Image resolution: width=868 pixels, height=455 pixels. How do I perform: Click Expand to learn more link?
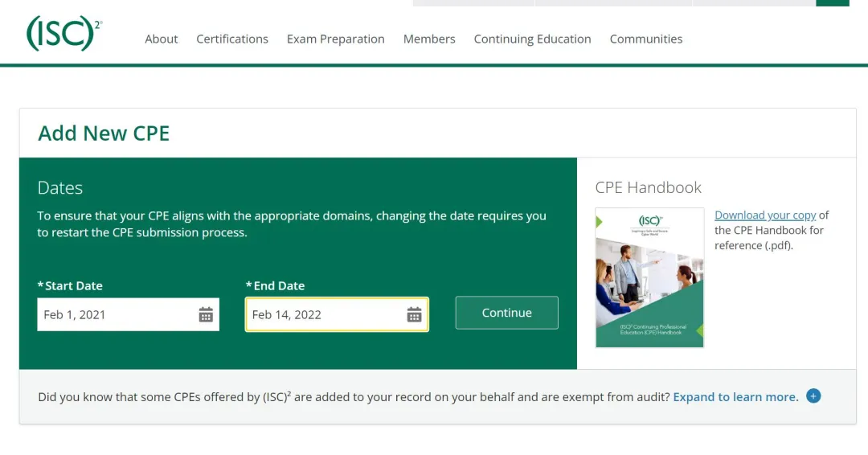pos(735,397)
